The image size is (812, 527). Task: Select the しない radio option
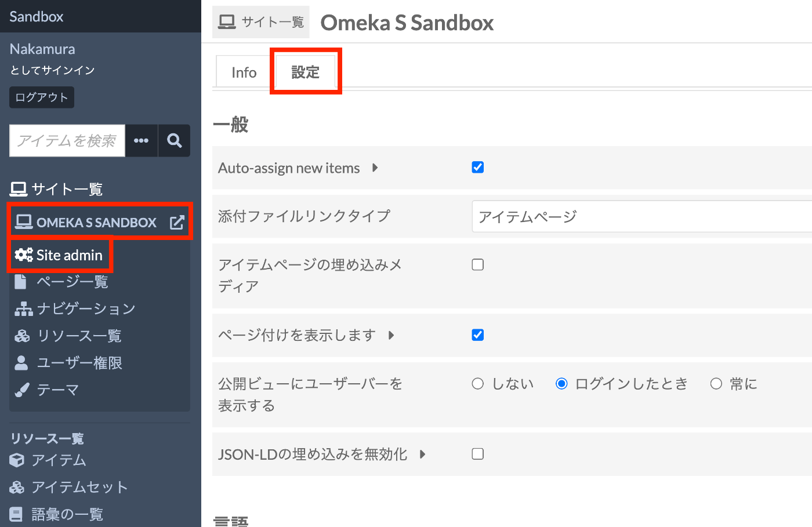click(478, 384)
